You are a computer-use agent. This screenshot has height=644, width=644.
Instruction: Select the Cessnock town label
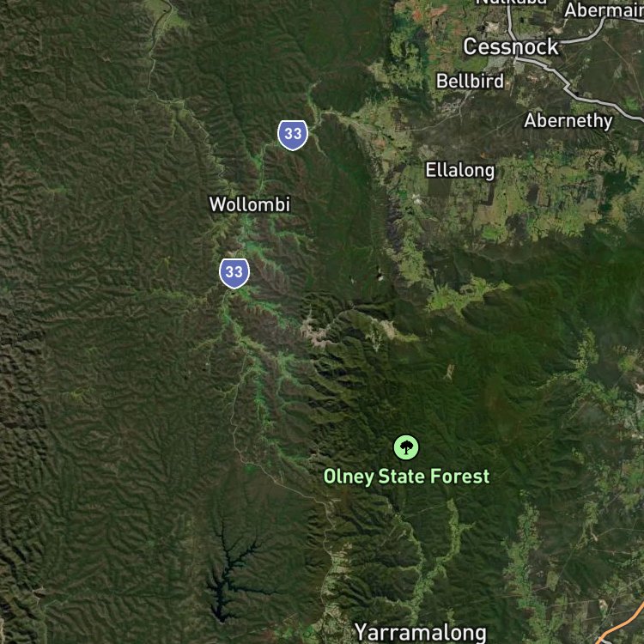click(511, 46)
